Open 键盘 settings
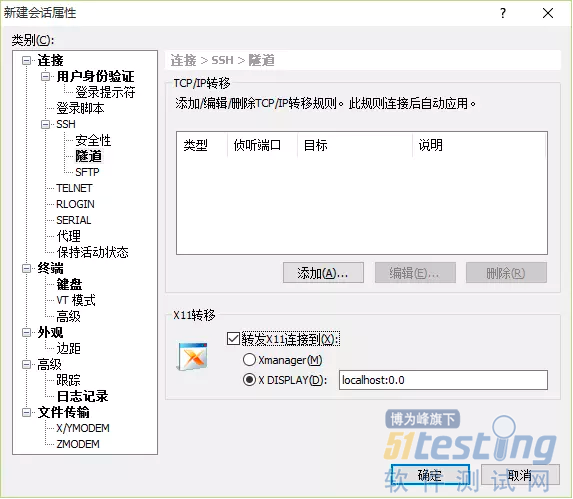This screenshot has height=499, width=573. pos(69,284)
